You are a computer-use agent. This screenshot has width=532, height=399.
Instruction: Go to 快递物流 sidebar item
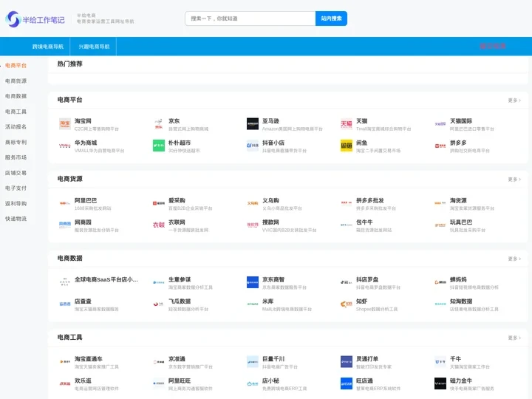pos(16,219)
